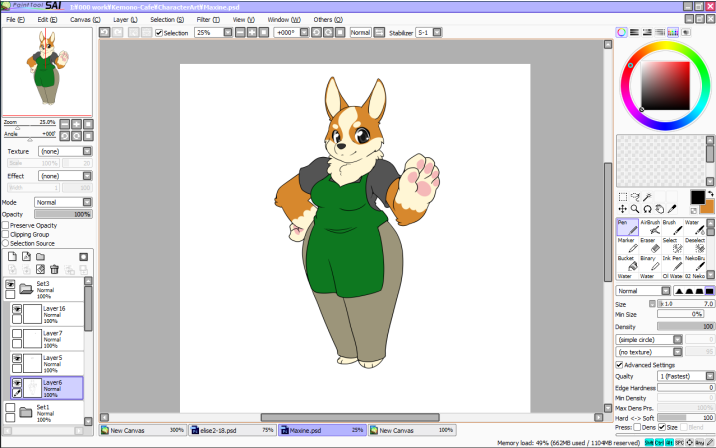This screenshot has width=716, height=448.
Task: Select the Zoom magnifier tool
Action: 635,209
